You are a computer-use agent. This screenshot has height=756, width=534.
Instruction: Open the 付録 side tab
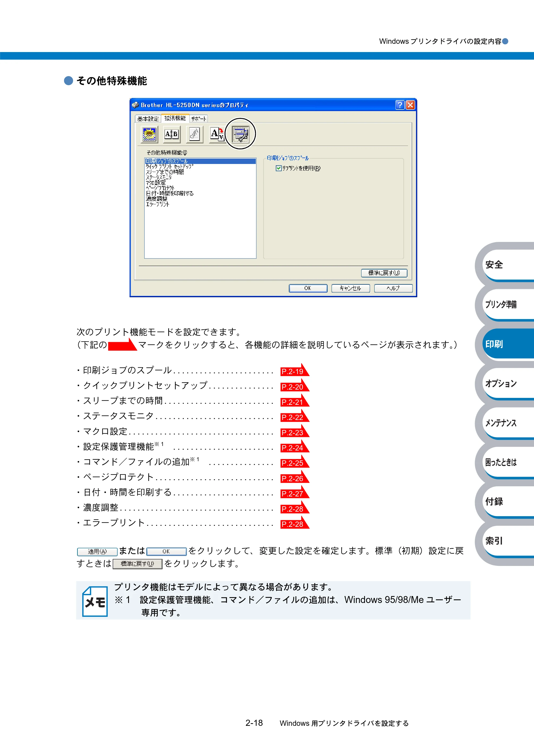(x=508, y=502)
